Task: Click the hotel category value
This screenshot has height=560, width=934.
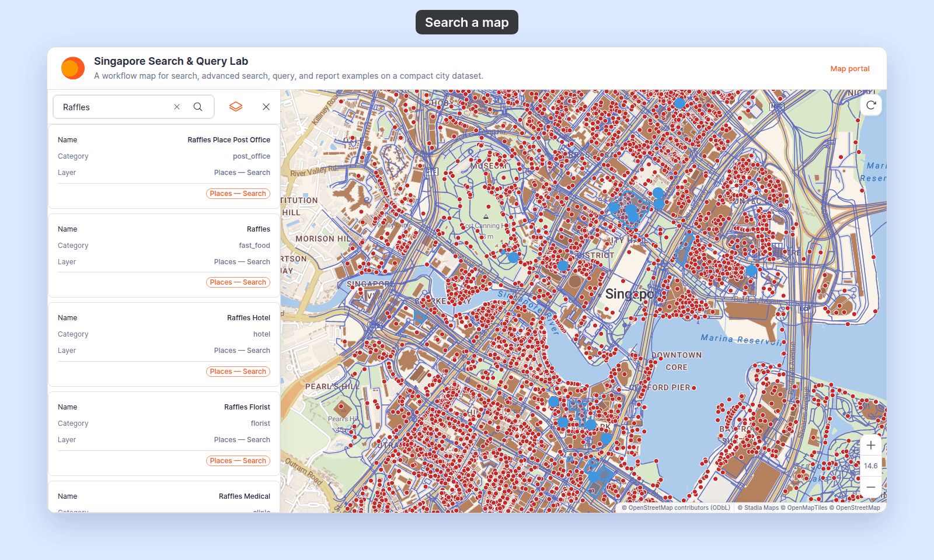Action: tap(262, 334)
